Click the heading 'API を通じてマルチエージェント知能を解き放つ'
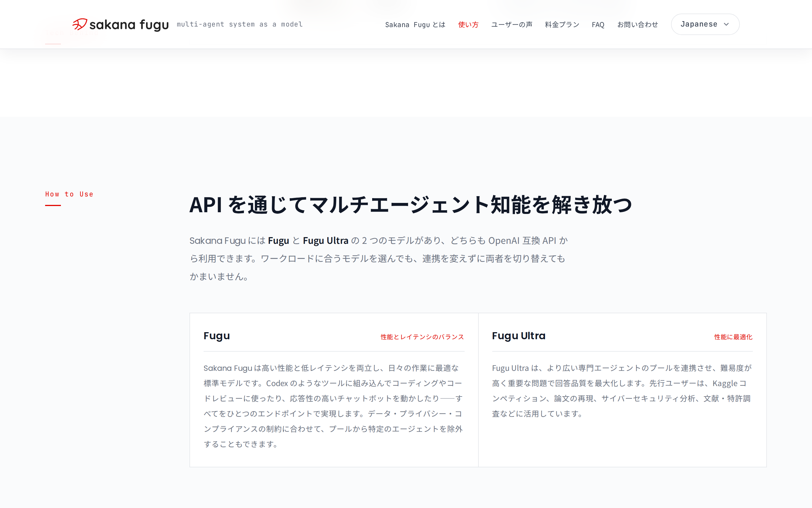This screenshot has height=508, width=812. pyautogui.click(x=411, y=205)
